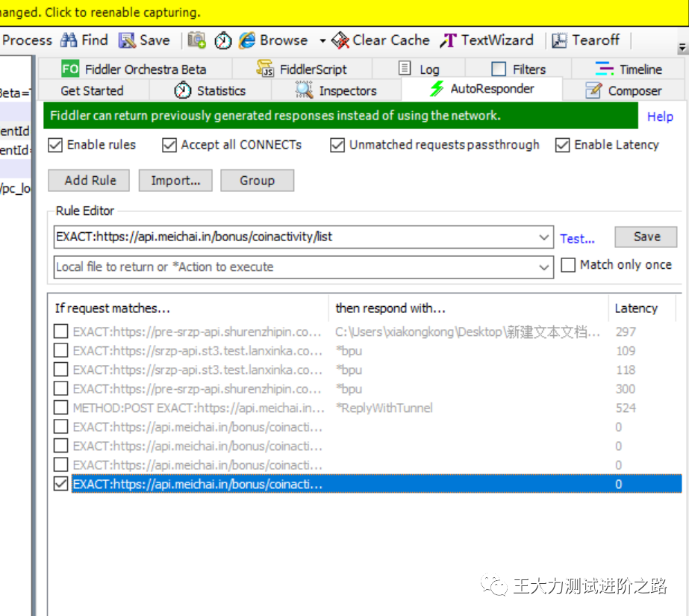Viewport: 689px width, 616px height.
Task: Click the Find binoculars icon in toolbar
Action: coord(69,40)
